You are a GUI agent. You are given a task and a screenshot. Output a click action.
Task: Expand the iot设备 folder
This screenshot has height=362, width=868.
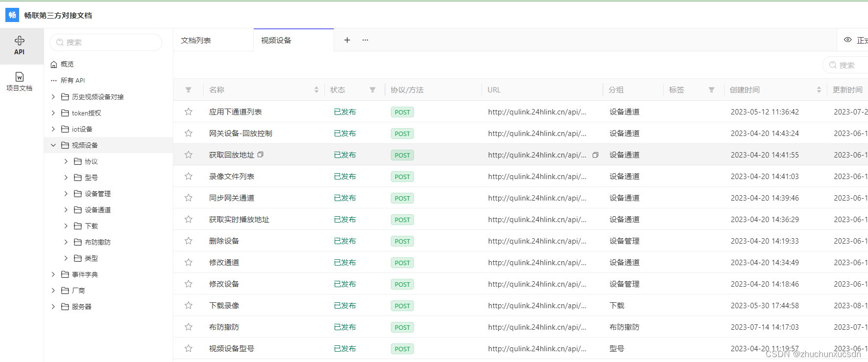click(x=53, y=129)
